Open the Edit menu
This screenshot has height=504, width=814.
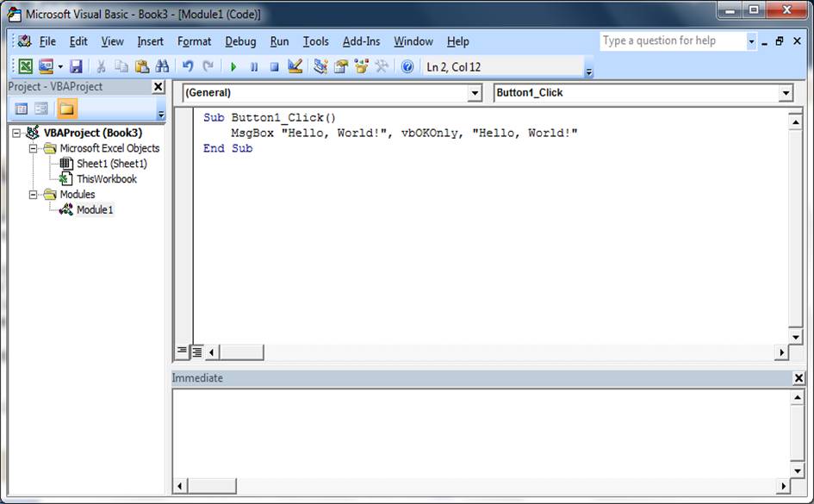[x=78, y=41]
